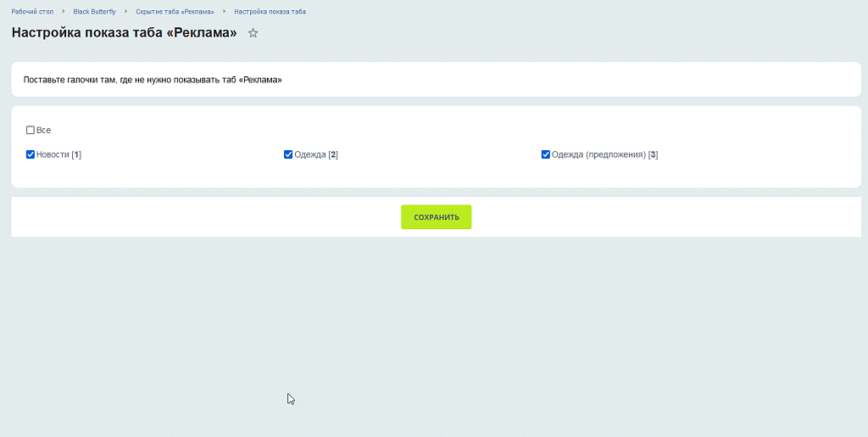The image size is (868, 437).
Task: Click the 'Новости' label text
Action: 53,154
